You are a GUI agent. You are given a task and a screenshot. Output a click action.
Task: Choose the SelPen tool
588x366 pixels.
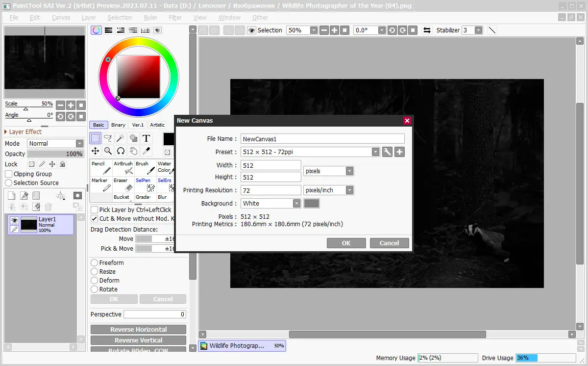(145, 184)
